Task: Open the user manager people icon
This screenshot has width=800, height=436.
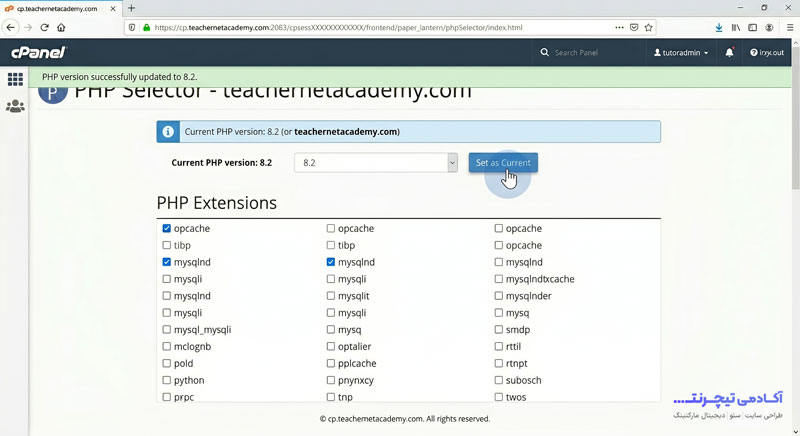Action: point(15,106)
